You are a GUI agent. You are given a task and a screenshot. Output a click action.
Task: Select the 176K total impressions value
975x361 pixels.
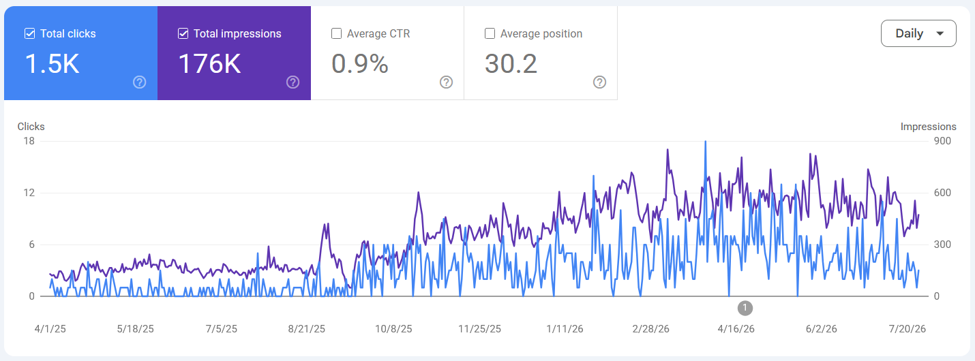210,63
